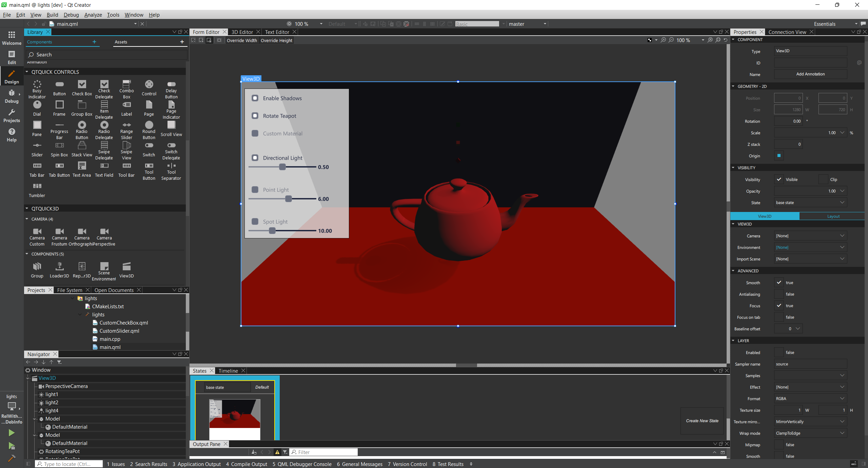Viewport: 868px width, 468px height.
Task: Select the Add Component icon in Library panel
Action: click(95, 41)
